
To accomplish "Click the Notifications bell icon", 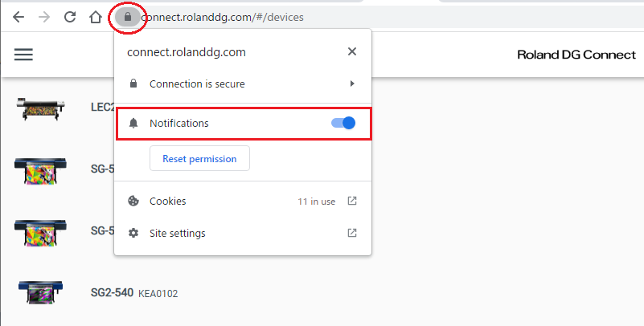I will (x=133, y=123).
